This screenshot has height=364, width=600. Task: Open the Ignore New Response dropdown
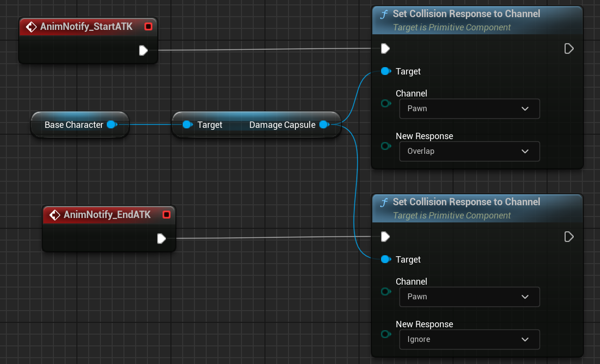click(469, 340)
